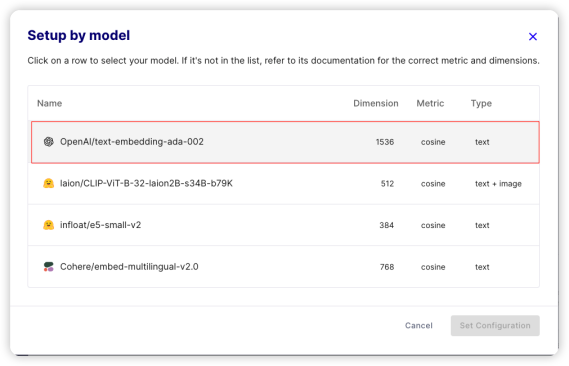Image resolution: width=569 pixels, height=366 pixels.
Task: Select the OpenAI/text-embedding-ada-002 model name
Action: (132, 141)
